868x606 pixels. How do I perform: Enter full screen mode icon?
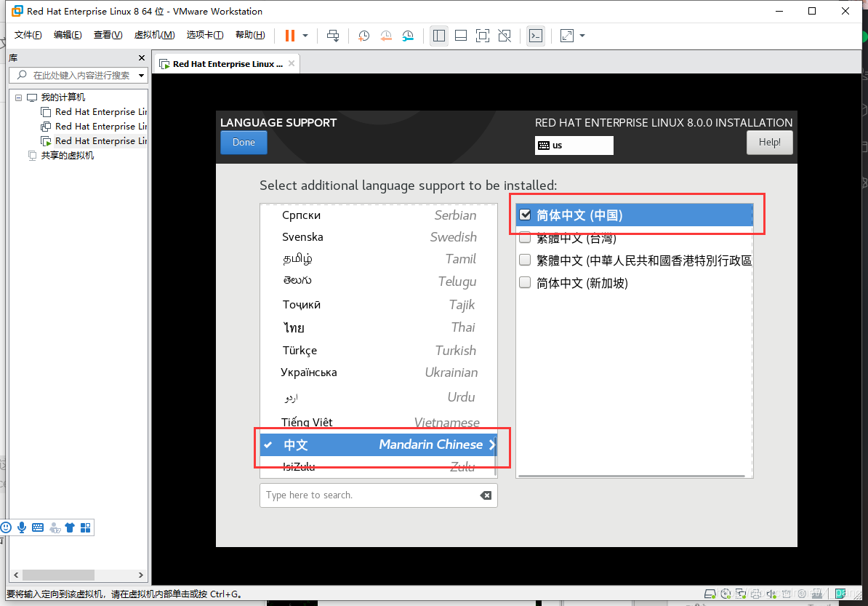[x=483, y=36]
